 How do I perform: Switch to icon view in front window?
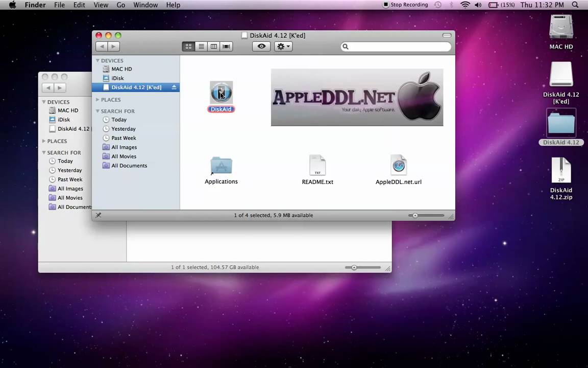[x=189, y=47]
